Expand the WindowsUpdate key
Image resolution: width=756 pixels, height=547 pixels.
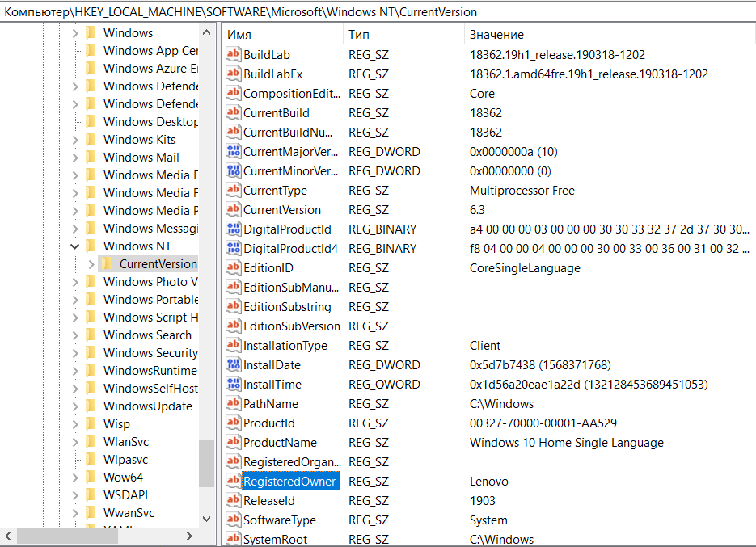(x=74, y=406)
